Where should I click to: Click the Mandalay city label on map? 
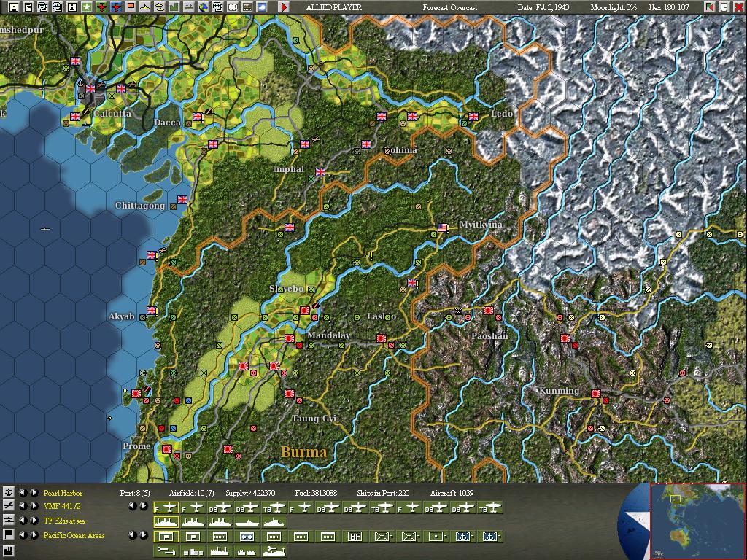point(329,335)
